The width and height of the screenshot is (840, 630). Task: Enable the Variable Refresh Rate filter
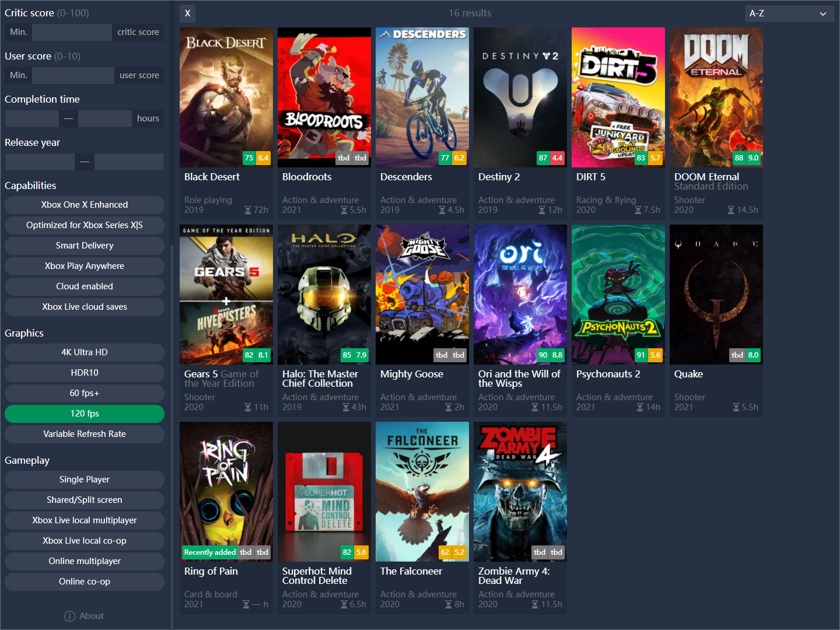(84, 434)
